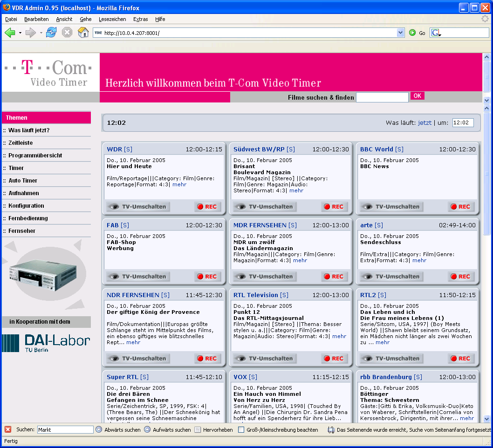Expand the URL history dropdown

(400, 33)
